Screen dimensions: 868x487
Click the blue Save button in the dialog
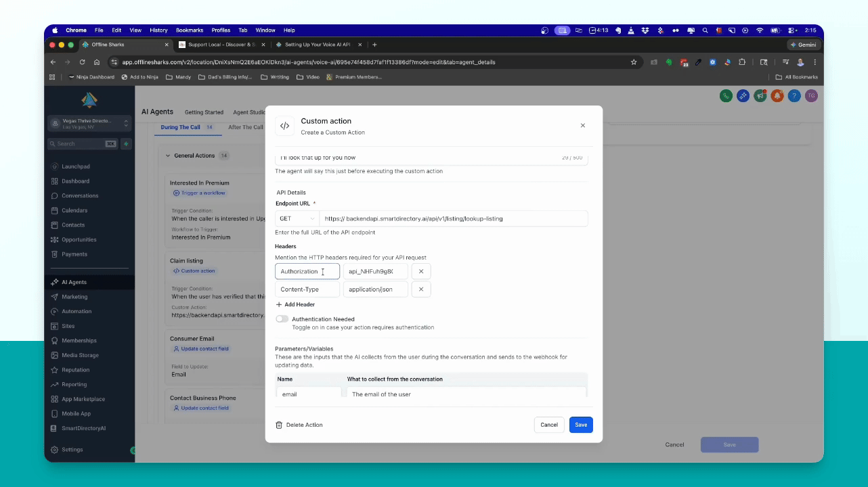pos(581,425)
